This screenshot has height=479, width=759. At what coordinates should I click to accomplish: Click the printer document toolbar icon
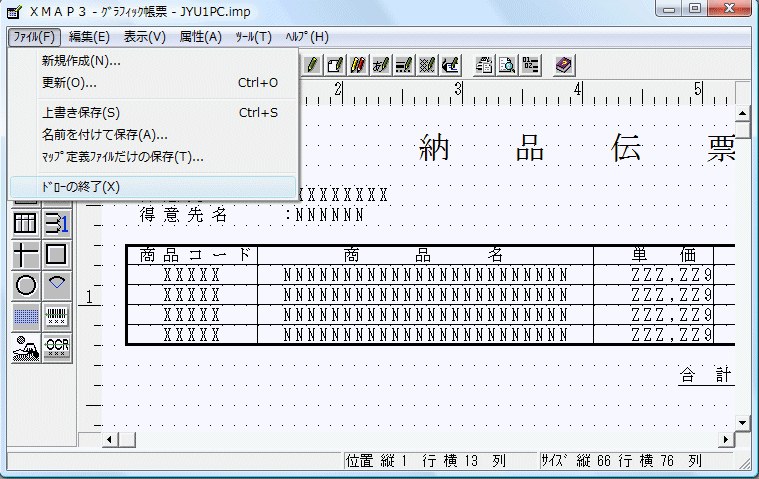coord(484,65)
